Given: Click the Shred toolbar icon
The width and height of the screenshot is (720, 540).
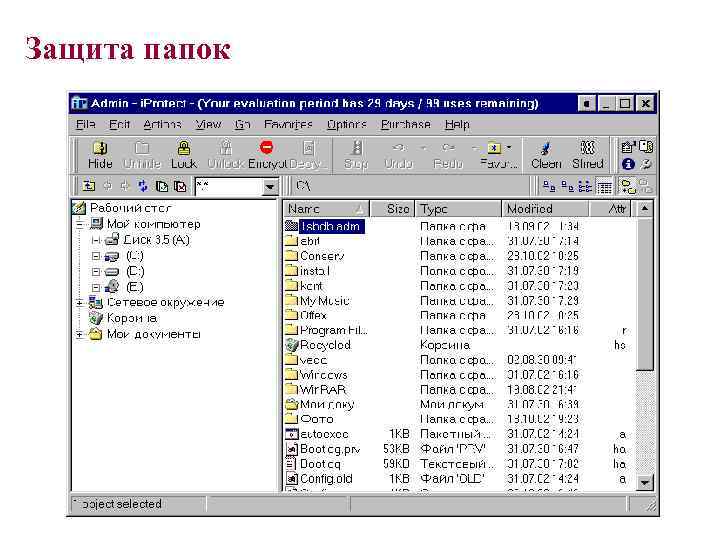Looking at the screenshot, I should 588,148.
